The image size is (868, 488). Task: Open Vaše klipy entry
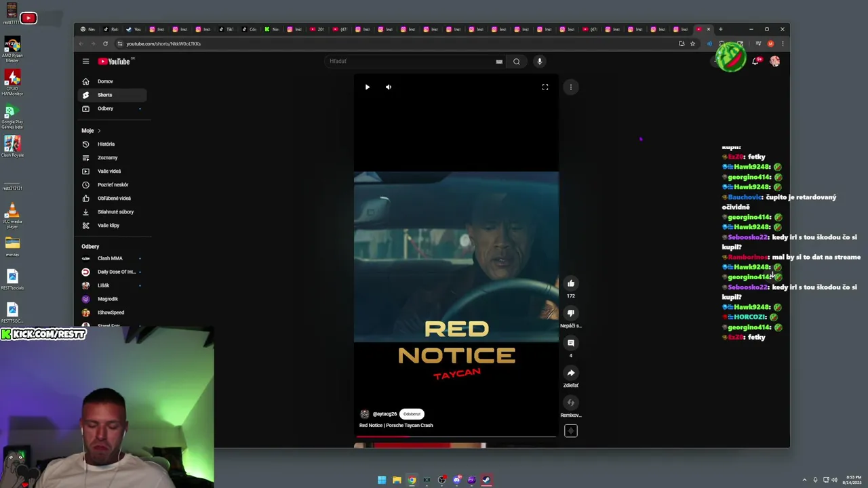coord(112,225)
